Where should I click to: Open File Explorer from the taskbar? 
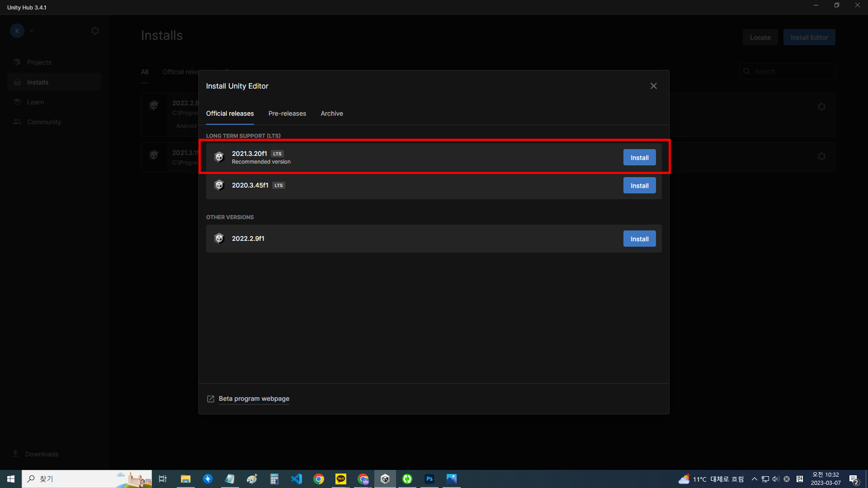point(185,479)
